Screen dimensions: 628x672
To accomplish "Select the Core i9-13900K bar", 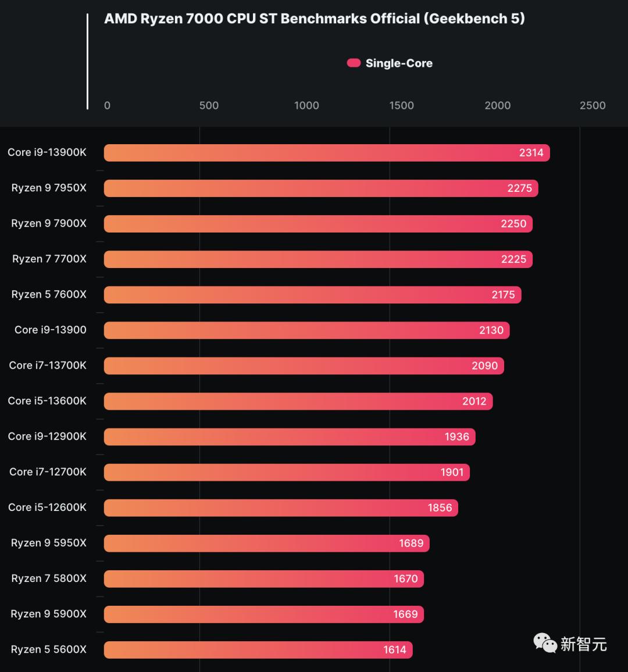I will click(x=326, y=153).
